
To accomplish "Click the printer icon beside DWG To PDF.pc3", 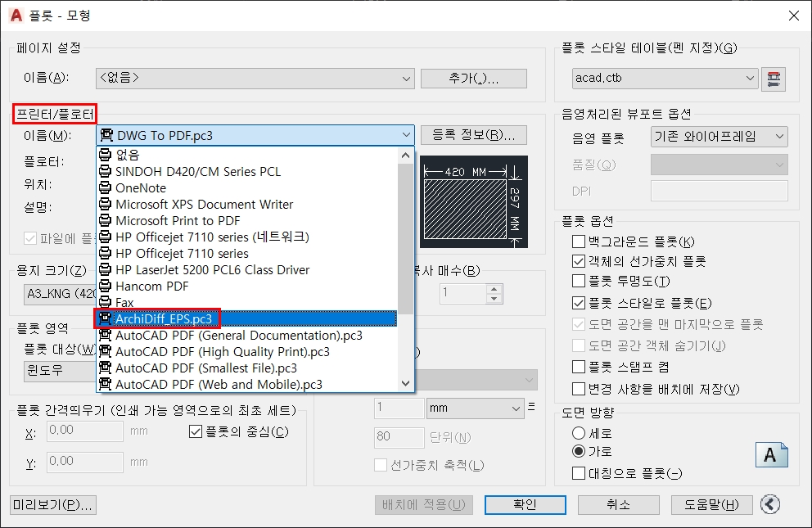I will tap(106, 134).
